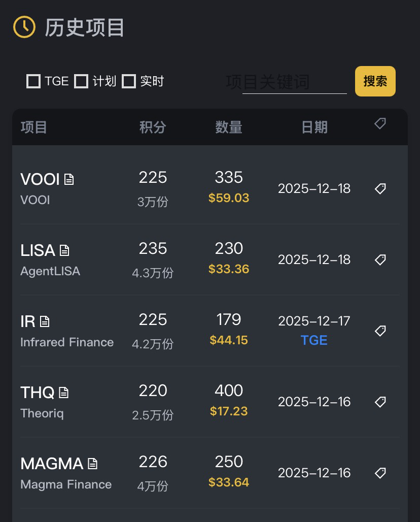Click the document icon next to IR

pos(45,321)
